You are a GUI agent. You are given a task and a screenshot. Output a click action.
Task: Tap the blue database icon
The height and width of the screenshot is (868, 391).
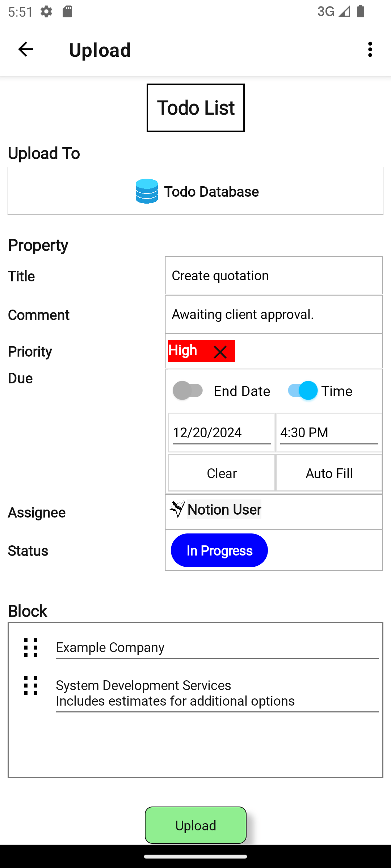pos(147,191)
